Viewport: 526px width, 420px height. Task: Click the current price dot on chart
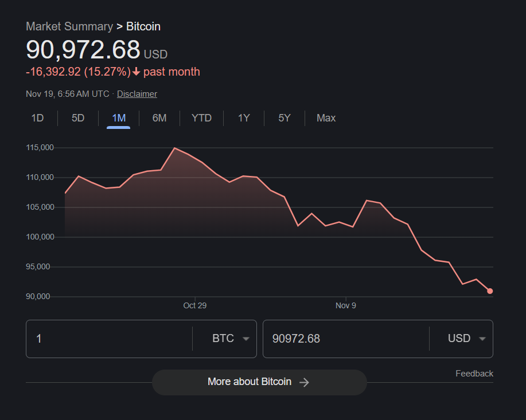point(490,291)
